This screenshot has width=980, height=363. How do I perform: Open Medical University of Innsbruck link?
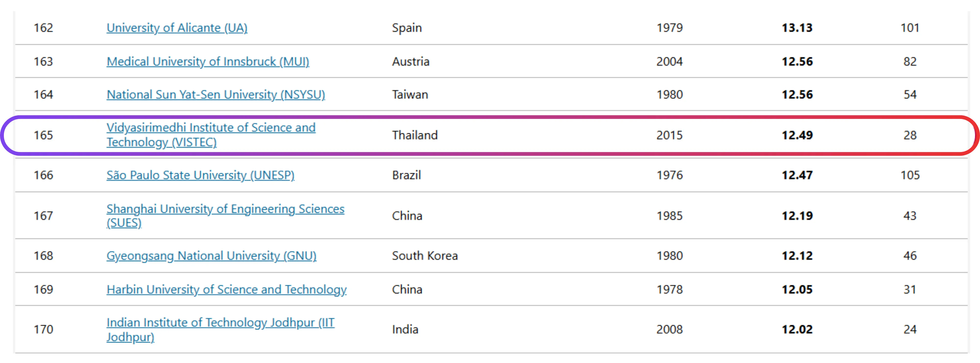pyautogui.click(x=208, y=62)
